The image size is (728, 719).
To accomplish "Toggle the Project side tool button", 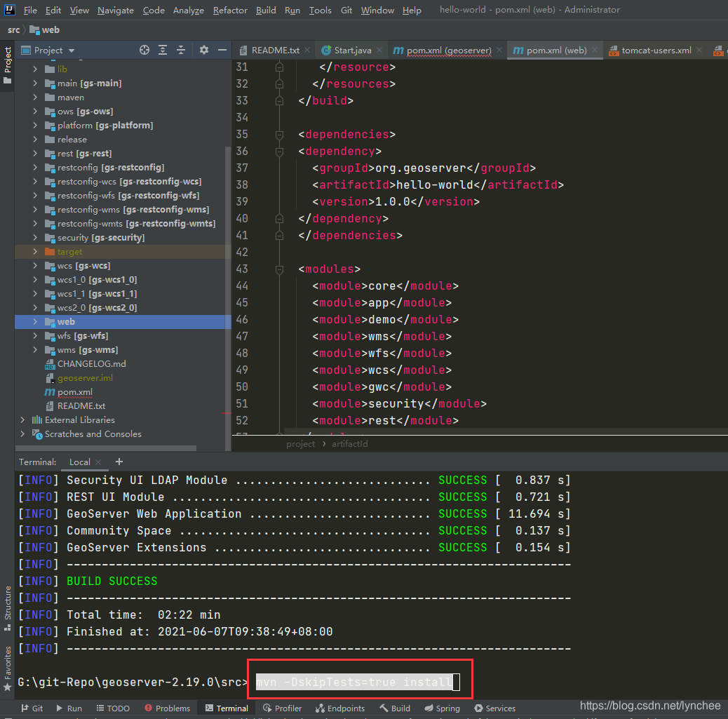I will (8, 65).
